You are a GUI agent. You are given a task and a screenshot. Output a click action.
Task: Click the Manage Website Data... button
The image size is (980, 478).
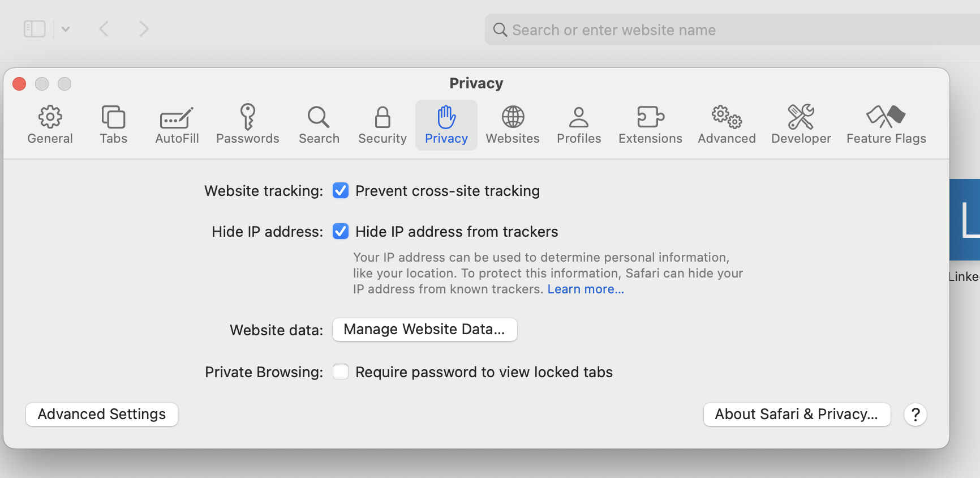coord(425,330)
